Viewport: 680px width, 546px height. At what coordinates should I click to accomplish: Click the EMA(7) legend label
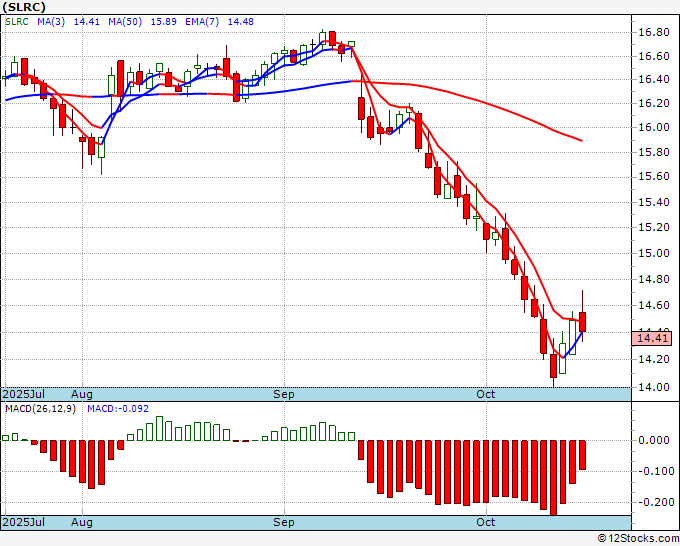click(202, 22)
